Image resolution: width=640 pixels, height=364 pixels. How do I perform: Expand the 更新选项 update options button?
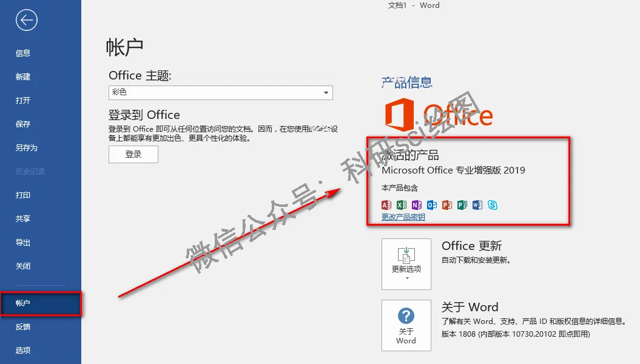406,264
